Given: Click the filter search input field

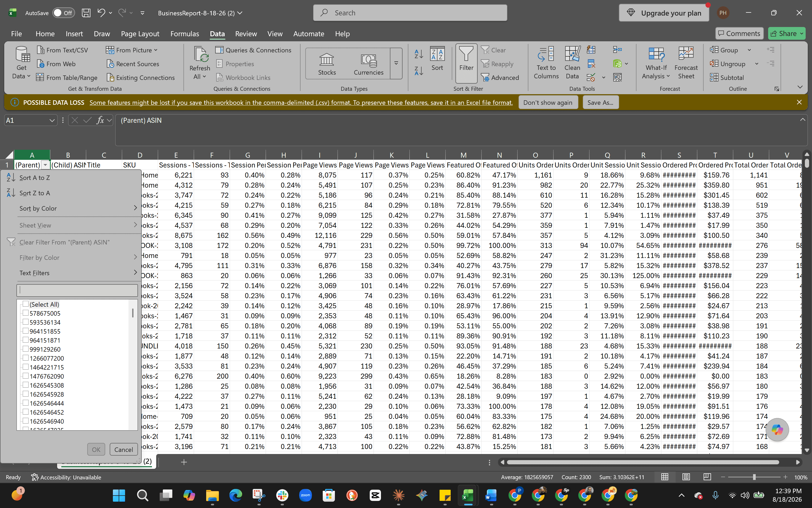Looking at the screenshot, I should click(77, 290).
